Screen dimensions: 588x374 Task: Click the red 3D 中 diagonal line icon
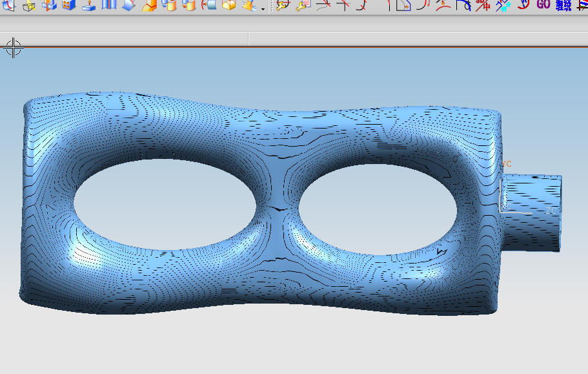[483, 5]
